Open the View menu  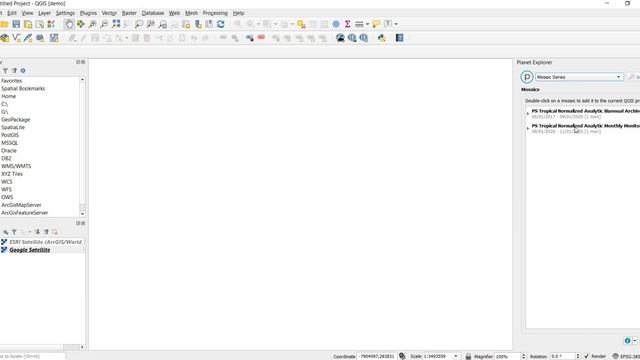click(27, 13)
